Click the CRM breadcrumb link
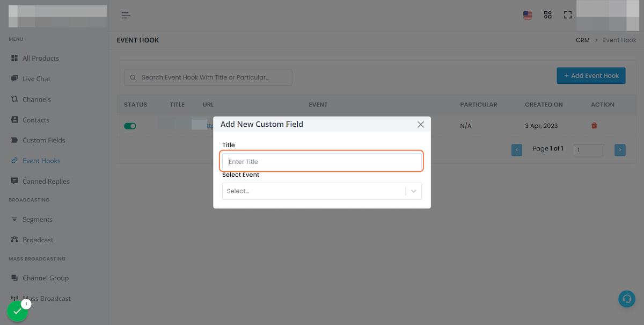This screenshot has width=644, height=325. (x=582, y=40)
